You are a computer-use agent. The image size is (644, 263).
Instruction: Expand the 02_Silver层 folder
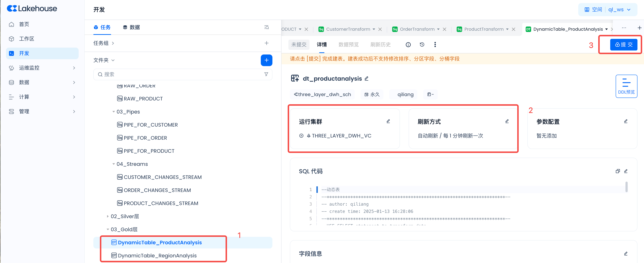[x=108, y=216]
